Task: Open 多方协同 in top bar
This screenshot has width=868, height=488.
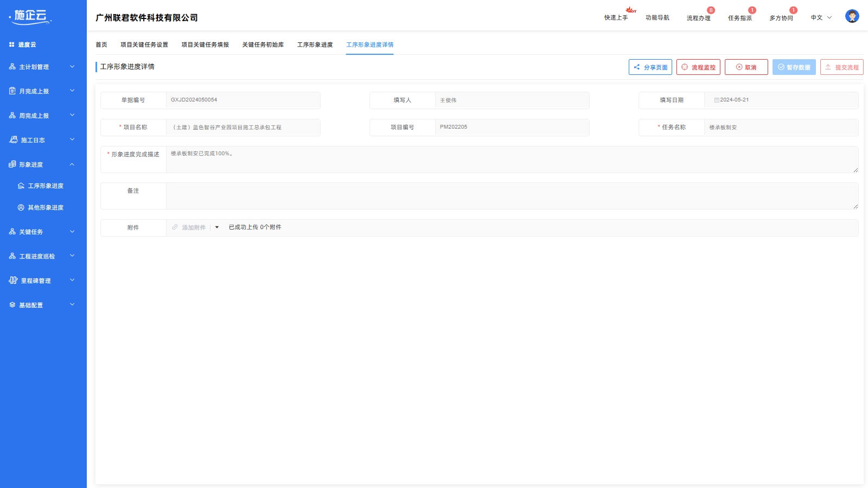Action: [x=781, y=18]
